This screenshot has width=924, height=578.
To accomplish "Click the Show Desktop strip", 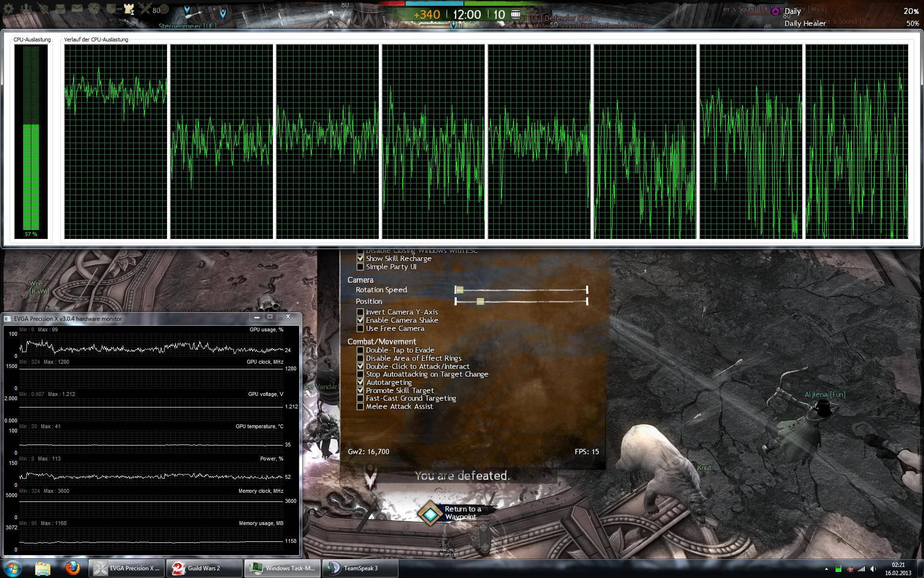I will [920, 569].
